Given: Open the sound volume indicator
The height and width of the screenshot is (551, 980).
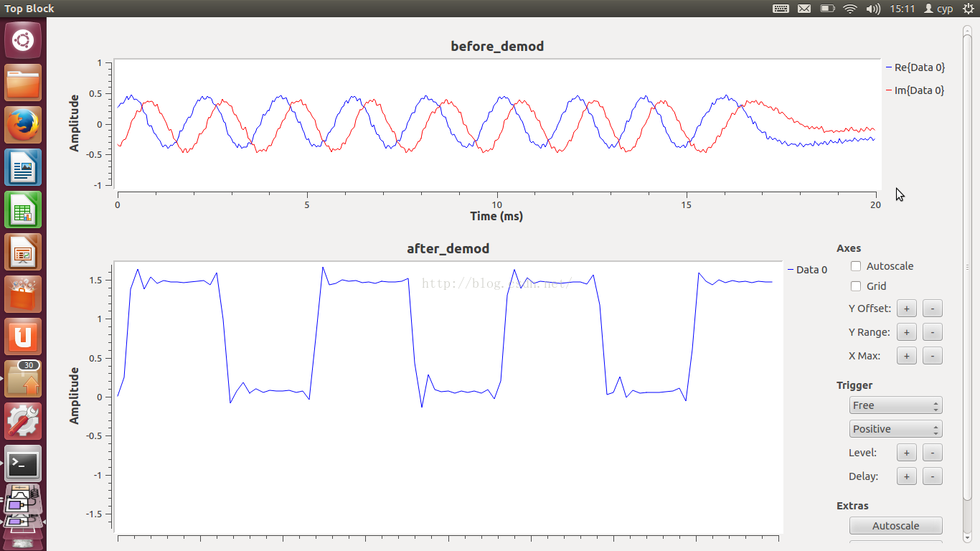Looking at the screenshot, I should pyautogui.click(x=873, y=9).
